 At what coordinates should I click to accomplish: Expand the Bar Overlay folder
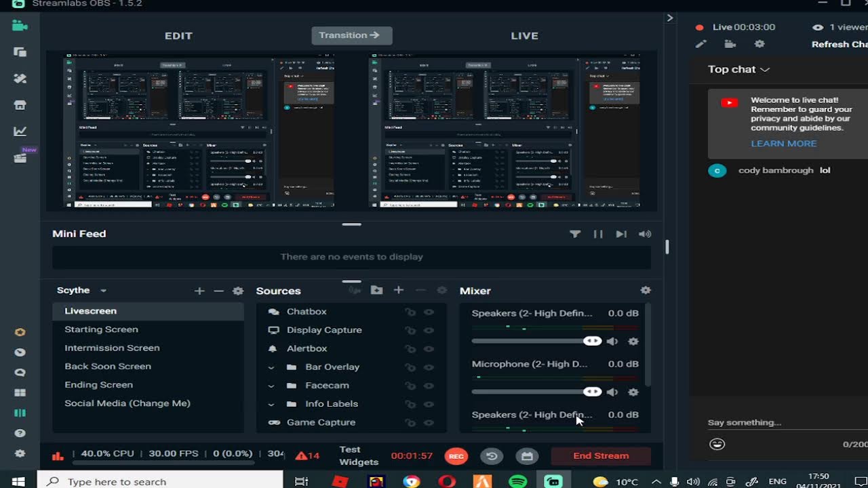271,367
